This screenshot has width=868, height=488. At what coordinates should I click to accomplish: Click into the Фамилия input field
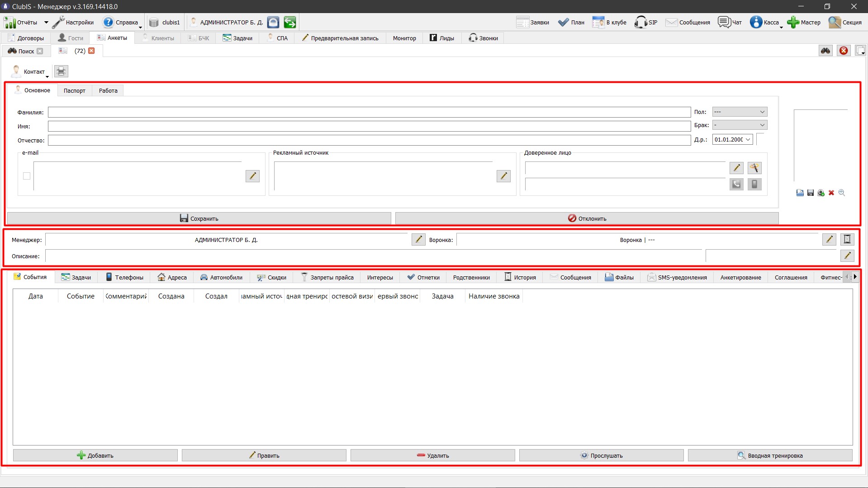[369, 112]
